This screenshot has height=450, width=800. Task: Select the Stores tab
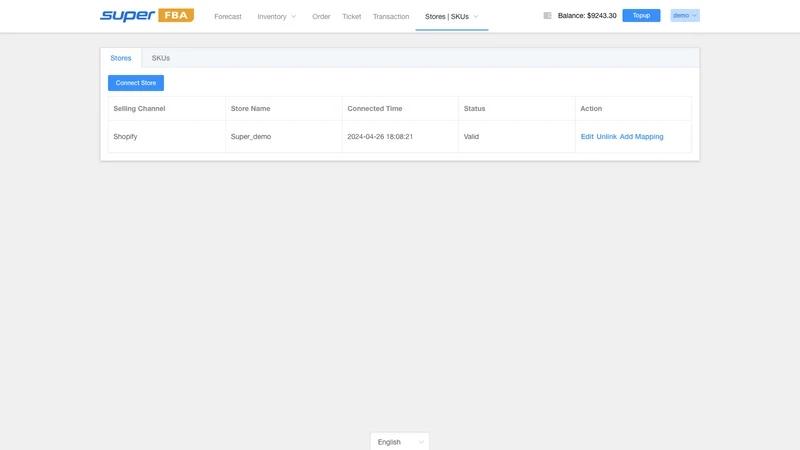(121, 58)
